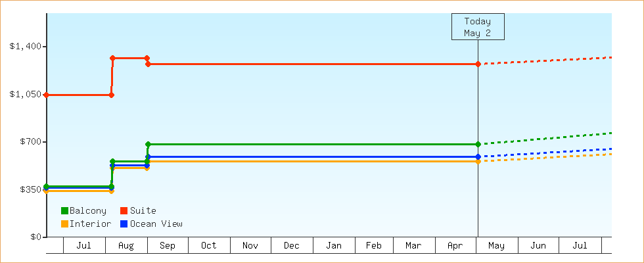The image size is (644, 263).
Task: Click the blue Ocean View legend swatch
Action: click(x=124, y=224)
